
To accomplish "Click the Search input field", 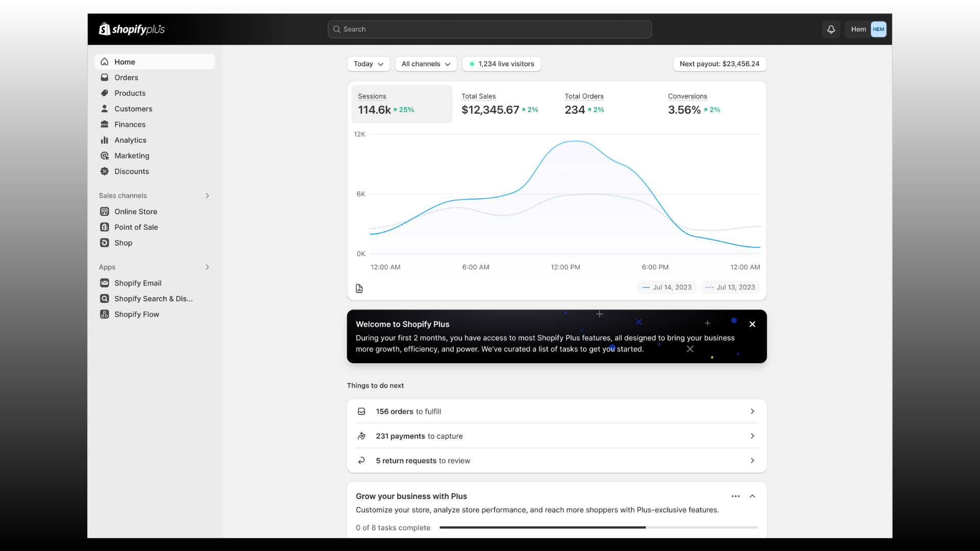I will pos(490,29).
